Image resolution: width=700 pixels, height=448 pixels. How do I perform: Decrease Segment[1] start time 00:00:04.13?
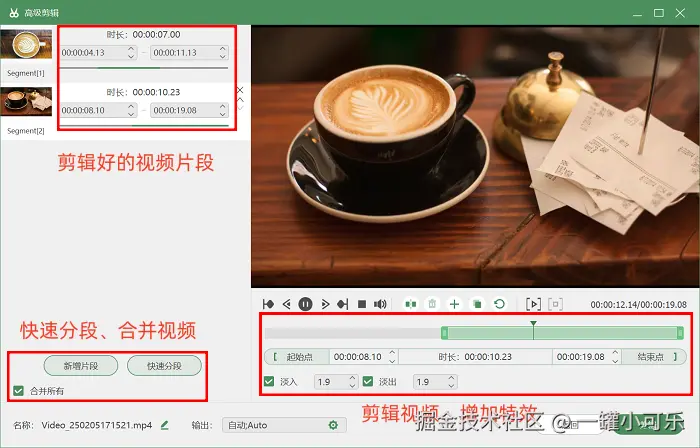point(131,56)
